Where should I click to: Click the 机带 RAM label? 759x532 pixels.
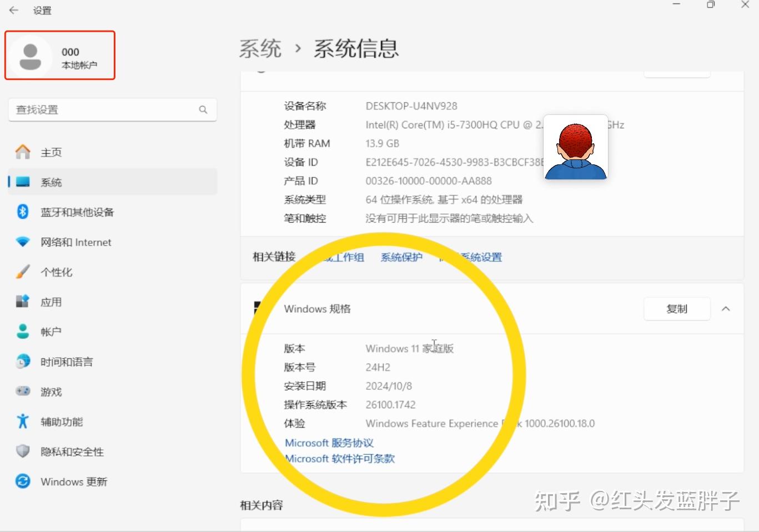(307, 143)
